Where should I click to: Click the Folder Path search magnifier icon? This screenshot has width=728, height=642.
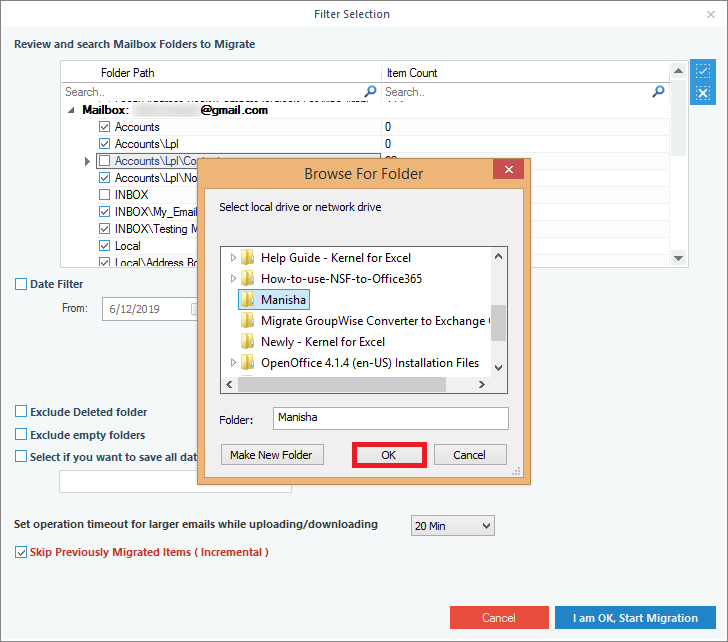[370, 91]
